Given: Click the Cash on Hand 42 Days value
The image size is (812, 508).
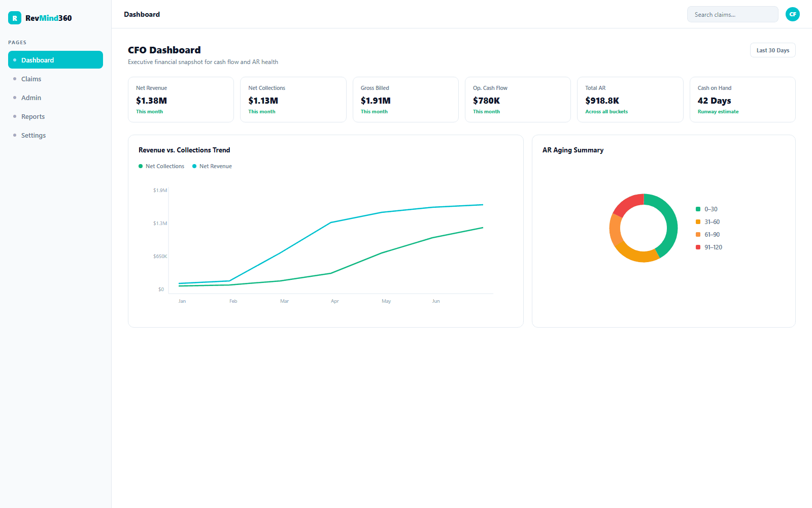Looking at the screenshot, I should (x=714, y=101).
